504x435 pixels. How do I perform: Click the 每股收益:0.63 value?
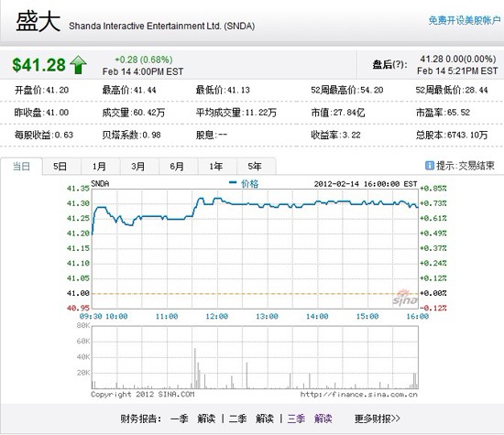pos(44,135)
